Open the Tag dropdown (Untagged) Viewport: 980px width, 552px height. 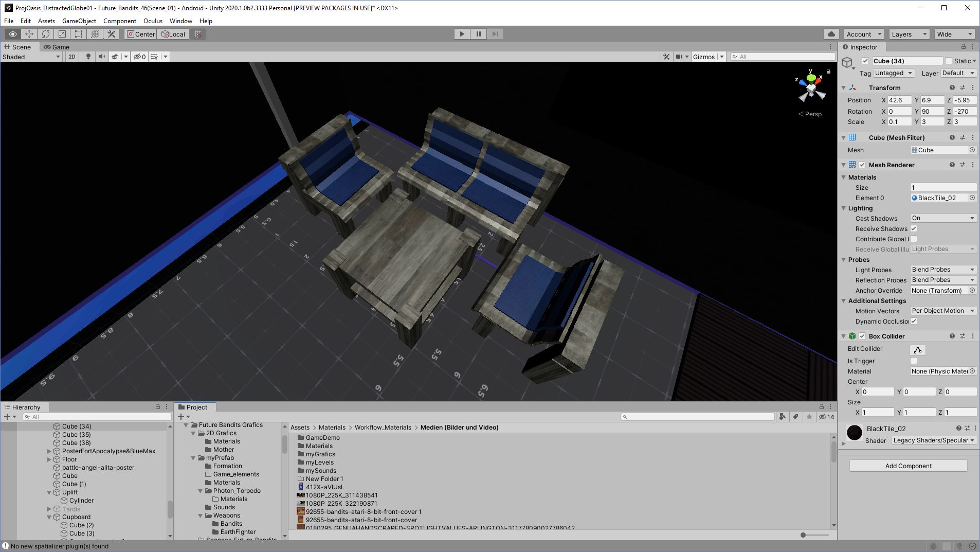(894, 73)
